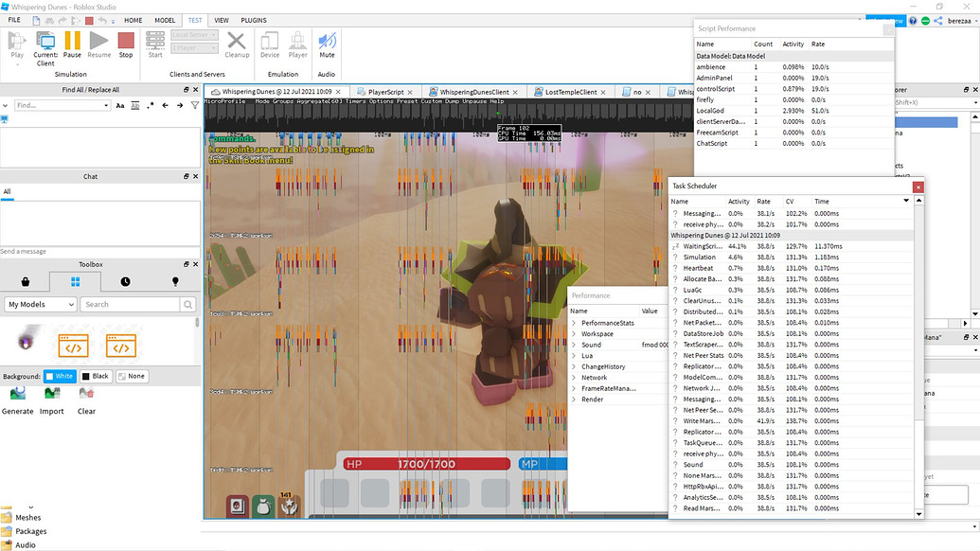Click the Toolbox search magnifier icon
Screen dimensions: 980x551
187,304
